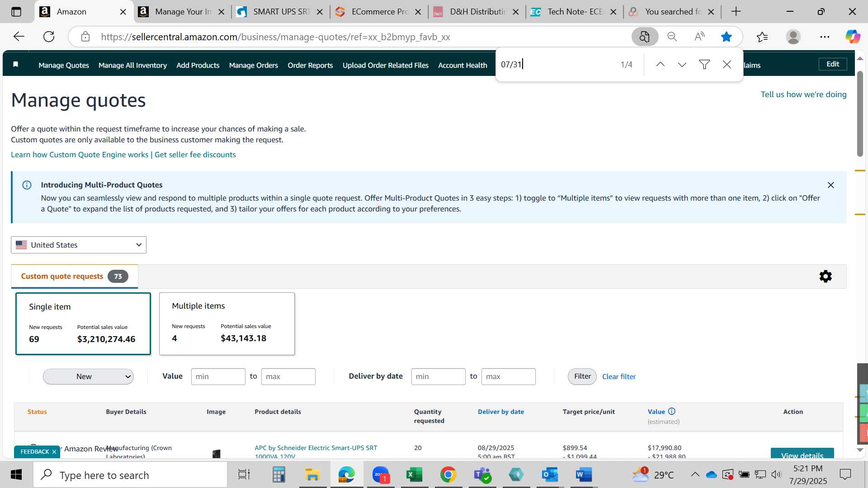Screen dimensions: 868x488
Task: Switch to the ECommerce Pro tab
Action: click(x=380, y=12)
